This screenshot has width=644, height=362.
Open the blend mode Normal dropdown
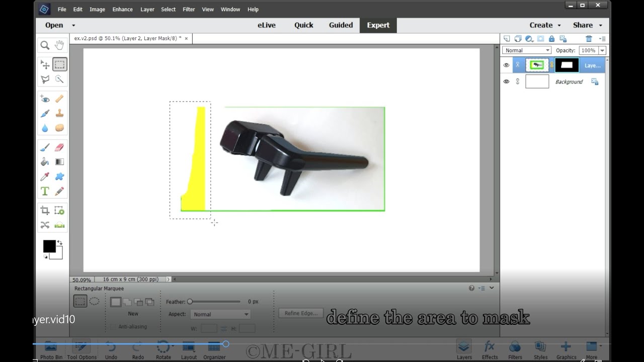click(x=527, y=50)
